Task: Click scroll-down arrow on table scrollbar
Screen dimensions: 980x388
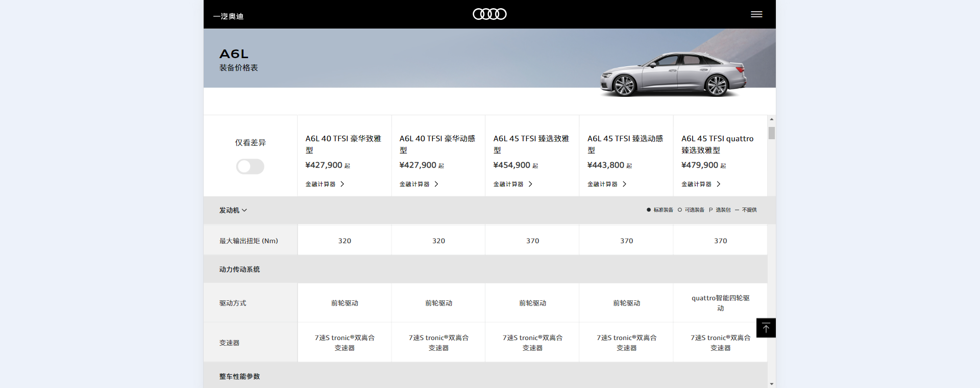Action: (771, 383)
